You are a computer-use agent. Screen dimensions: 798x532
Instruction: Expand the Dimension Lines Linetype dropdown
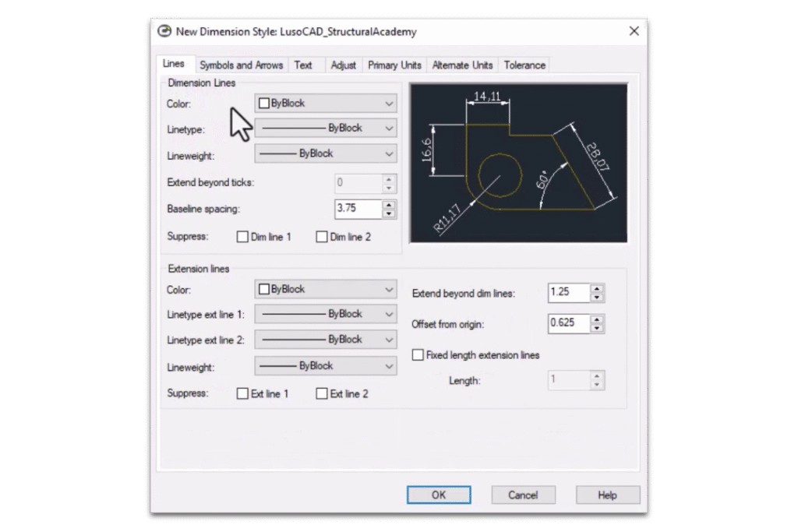(326, 129)
